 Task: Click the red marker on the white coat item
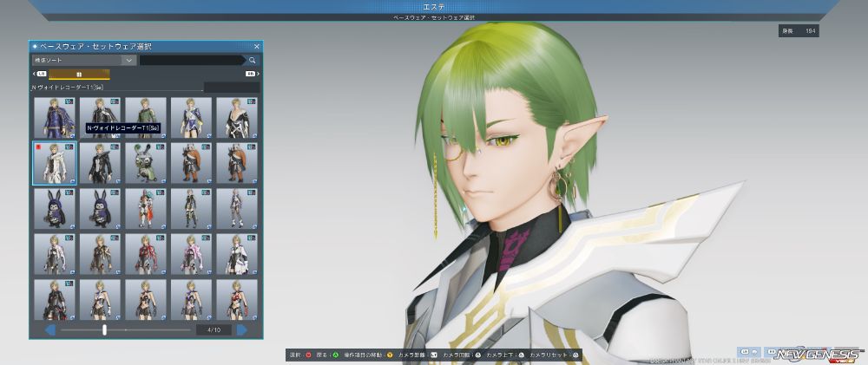(x=37, y=147)
